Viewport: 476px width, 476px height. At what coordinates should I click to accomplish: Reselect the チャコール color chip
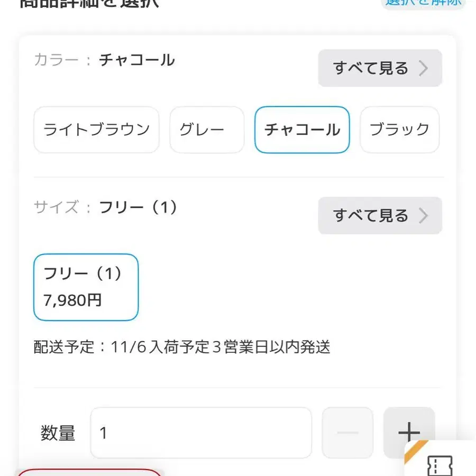pyautogui.click(x=301, y=130)
